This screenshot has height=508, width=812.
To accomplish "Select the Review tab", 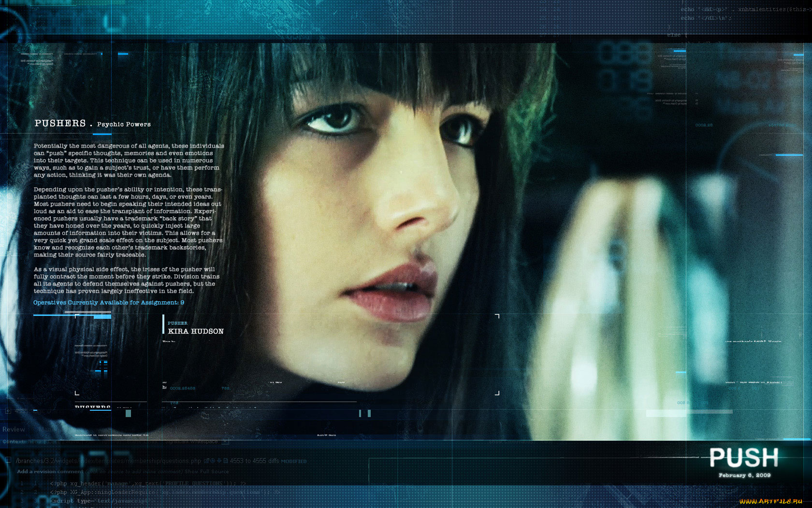I will point(14,429).
